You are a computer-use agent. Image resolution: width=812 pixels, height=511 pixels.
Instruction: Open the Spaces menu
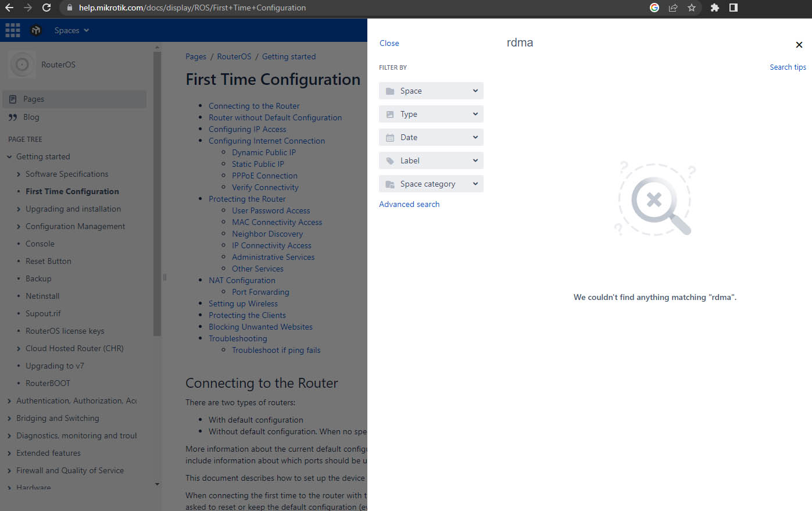pos(71,30)
